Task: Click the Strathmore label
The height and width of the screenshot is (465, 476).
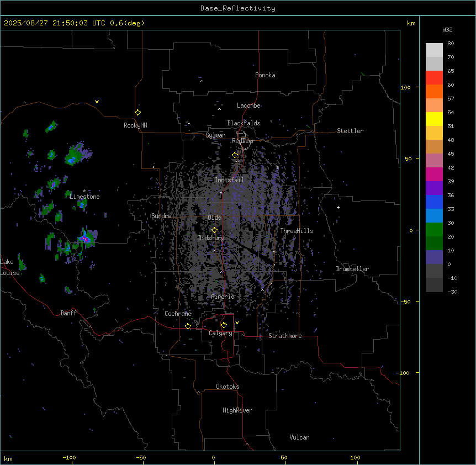Action: pyautogui.click(x=285, y=336)
